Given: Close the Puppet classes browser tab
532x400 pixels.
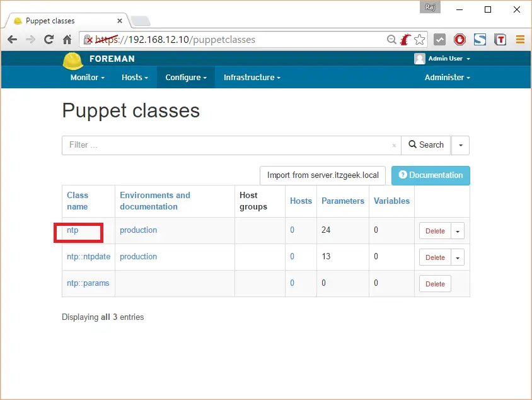Looking at the screenshot, I should [119, 21].
